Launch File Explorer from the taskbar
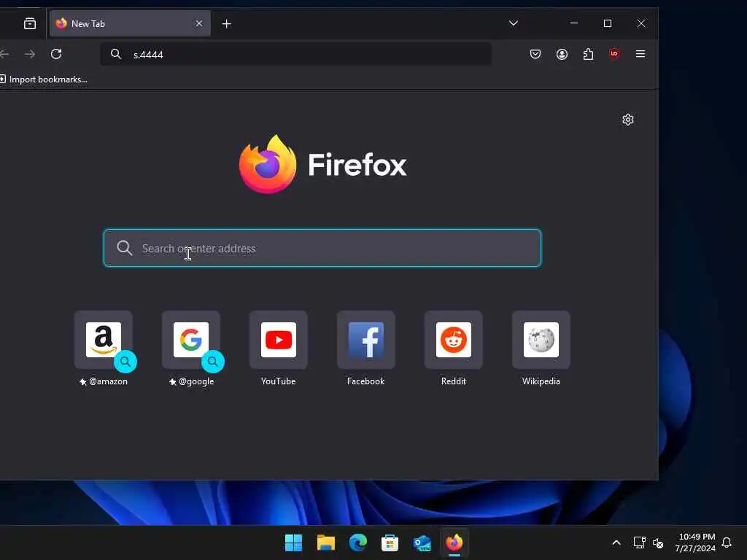 pyautogui.click(x=326, y=542)
